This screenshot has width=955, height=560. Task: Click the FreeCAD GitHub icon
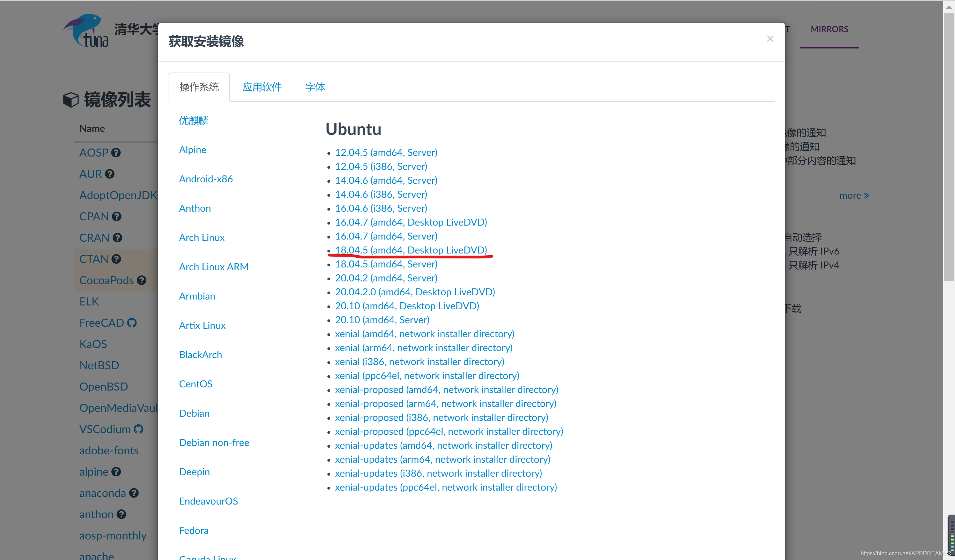pyautogui.click(x=132, y=323)
